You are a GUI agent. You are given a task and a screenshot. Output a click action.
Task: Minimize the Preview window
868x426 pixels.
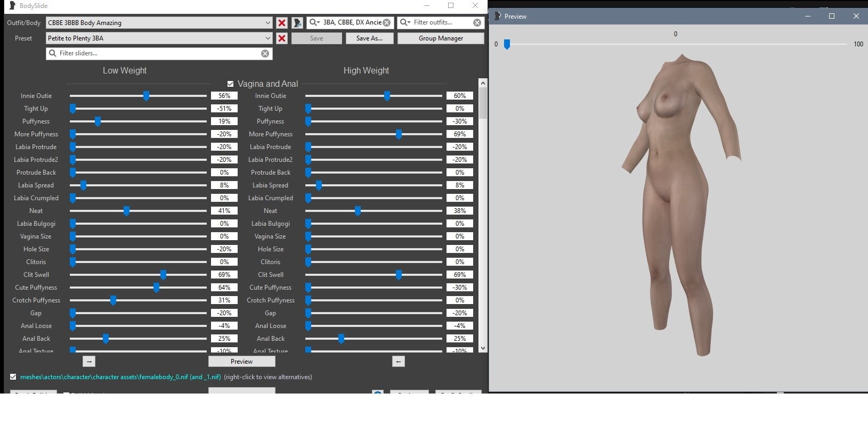pyautogui.click(x=808, y=16)
